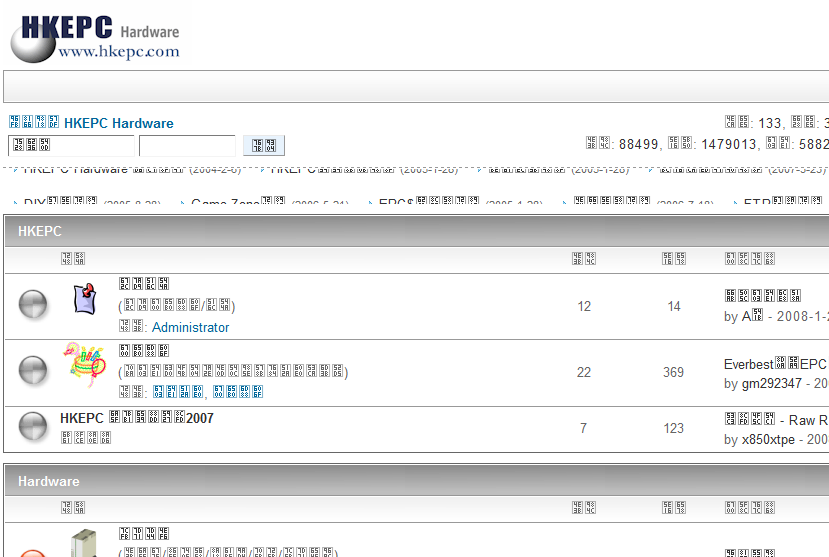The image size is (829, 557).
Task: Click the first login input field
Action: tap(71, 145)
